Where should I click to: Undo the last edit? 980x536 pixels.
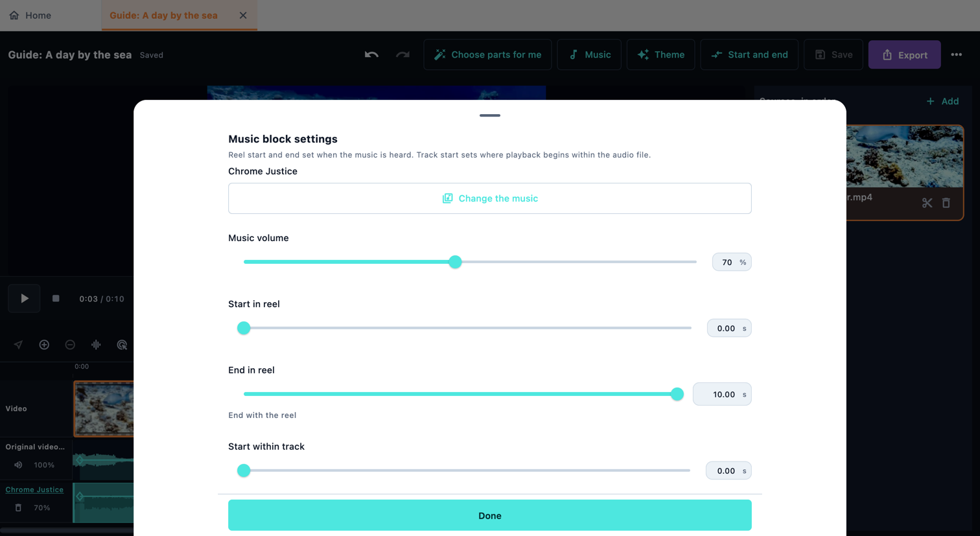pyautogui.click(x=371, y=54)
